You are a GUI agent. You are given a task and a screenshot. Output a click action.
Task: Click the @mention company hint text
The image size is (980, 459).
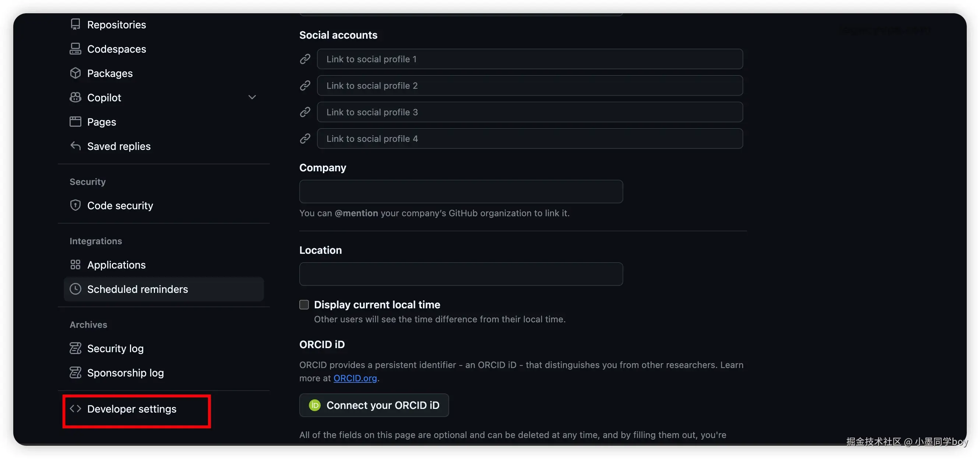(x=434, y=213)
